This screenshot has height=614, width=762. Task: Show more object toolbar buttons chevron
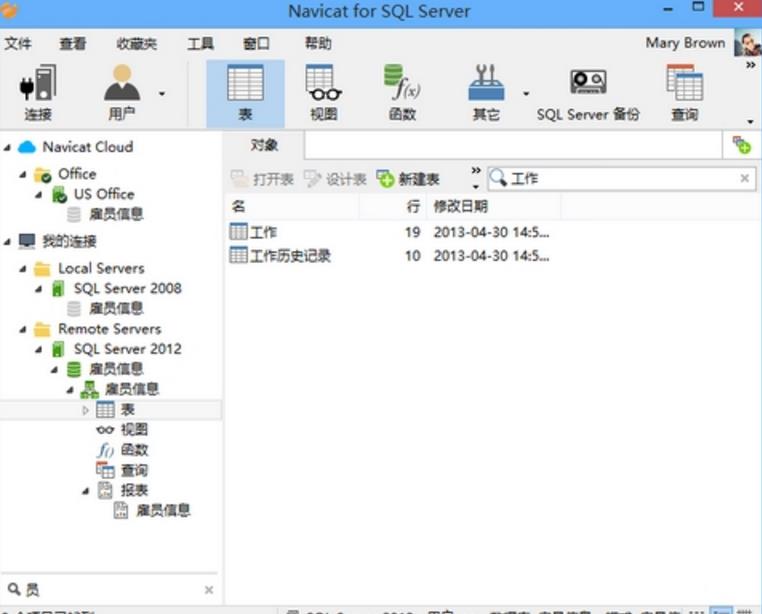(x=476, y=171)
